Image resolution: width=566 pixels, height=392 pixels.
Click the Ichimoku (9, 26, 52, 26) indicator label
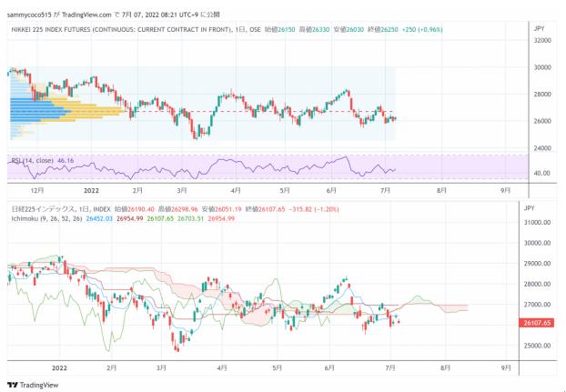[47, 218]
